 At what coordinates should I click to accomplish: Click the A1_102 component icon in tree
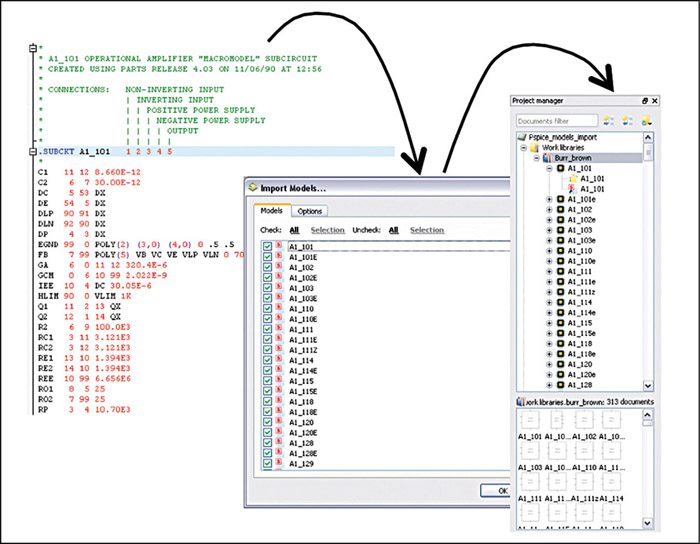click(561, 210)
